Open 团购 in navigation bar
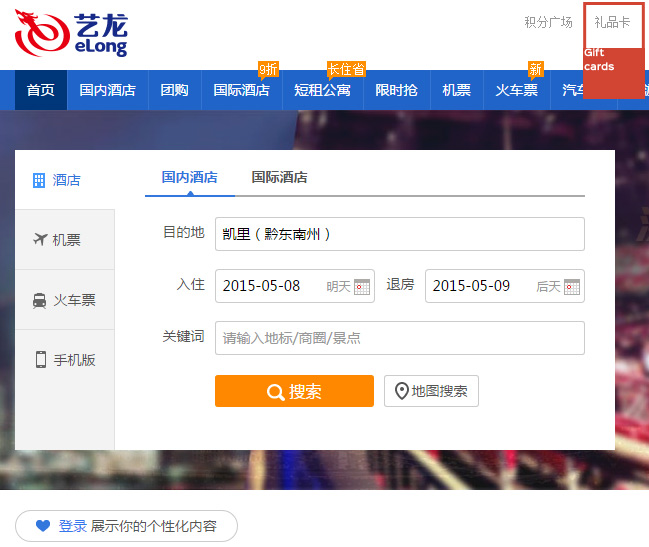The image size is (649, 547). point(174,90)
